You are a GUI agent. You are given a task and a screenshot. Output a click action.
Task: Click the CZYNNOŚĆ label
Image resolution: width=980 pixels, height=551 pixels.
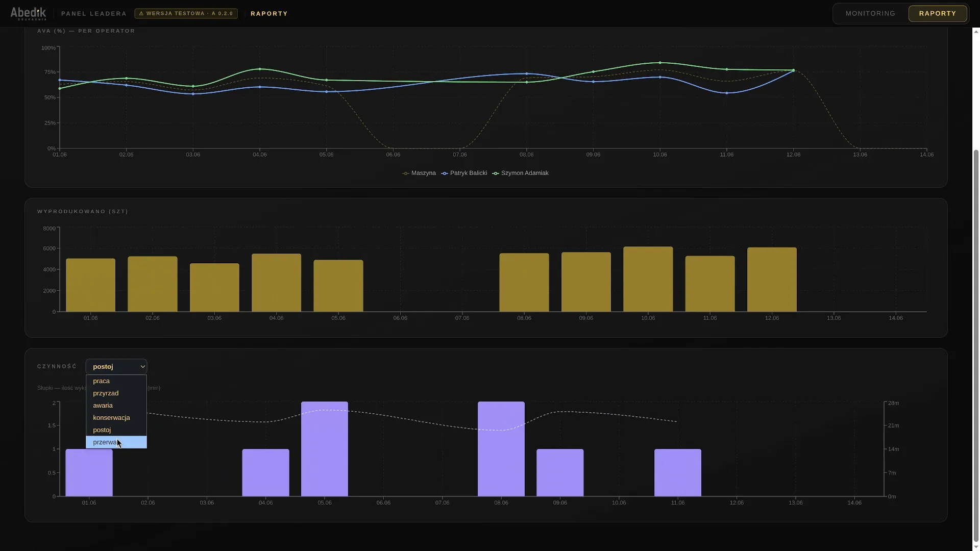[x=57, y=366]
